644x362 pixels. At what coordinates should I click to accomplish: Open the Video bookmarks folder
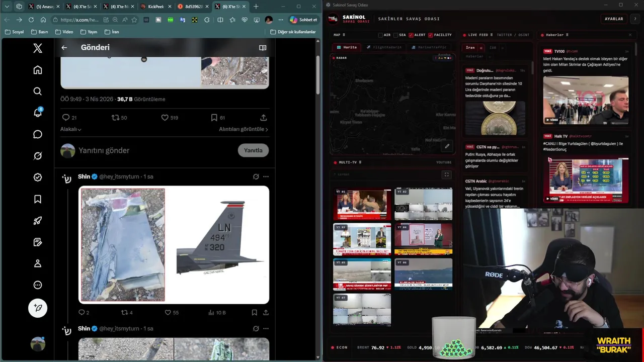coord(64,32)
